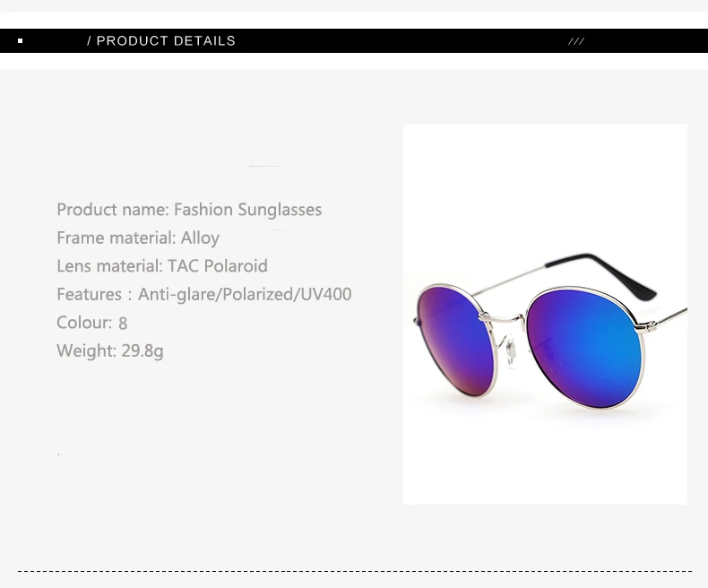The width and height of the screenshot is (708, 588).
Task: Click the short gray line above product name
Action: pyautogui.click(x=267, y=166)
